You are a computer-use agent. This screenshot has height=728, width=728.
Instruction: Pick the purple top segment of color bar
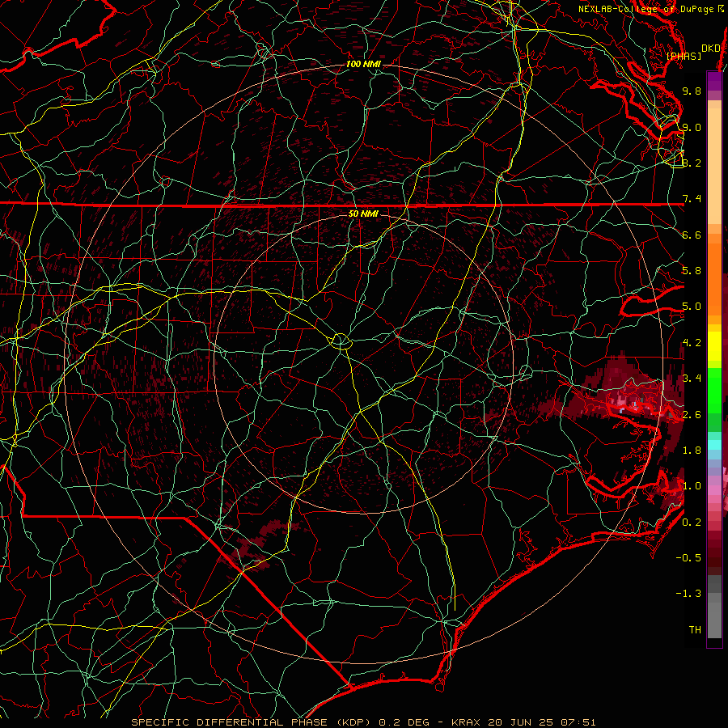[x=714, y=81]
